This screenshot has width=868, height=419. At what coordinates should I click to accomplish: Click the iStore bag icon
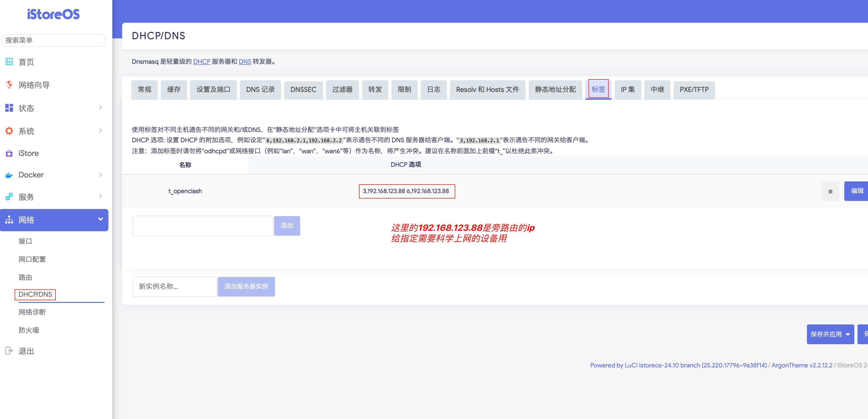(x=9, y=153)
